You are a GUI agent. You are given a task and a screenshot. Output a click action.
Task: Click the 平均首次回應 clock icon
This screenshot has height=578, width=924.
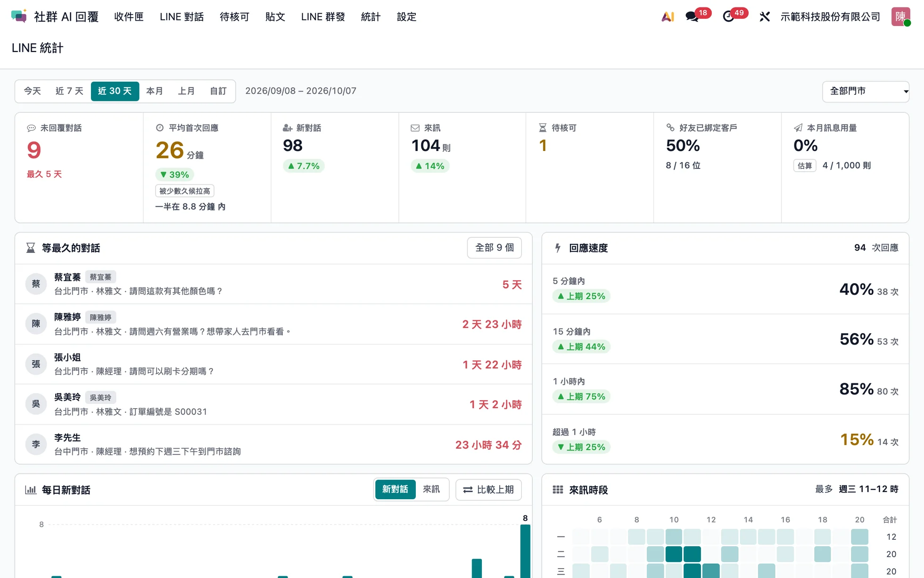[x=160, y=127]
